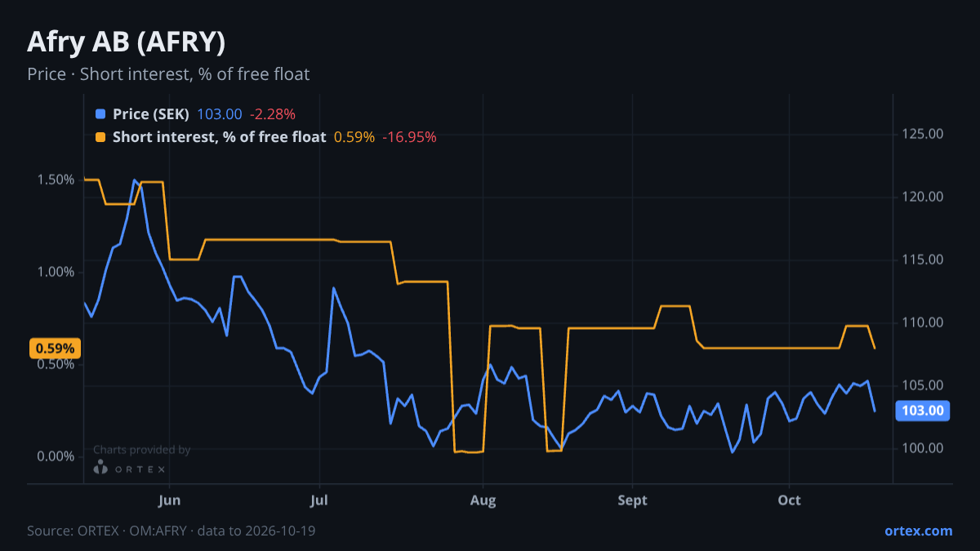The image size is (980, 551).
Task: Click the Jun x-axis label
Action: (x=169, y=500)
